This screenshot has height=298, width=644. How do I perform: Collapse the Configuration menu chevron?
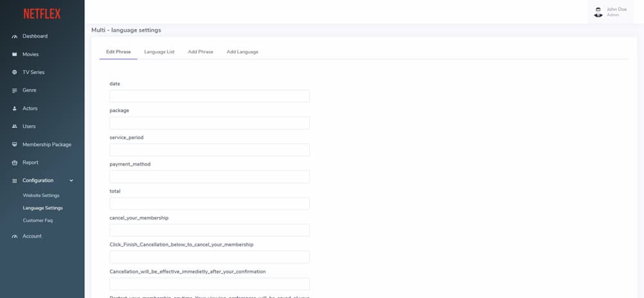pos(71,181)
